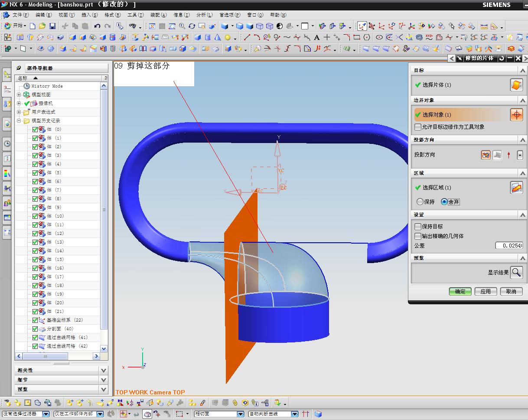Open the 分析(L) menu
Viewport: 528px width, 420px height.
(204, 15)
